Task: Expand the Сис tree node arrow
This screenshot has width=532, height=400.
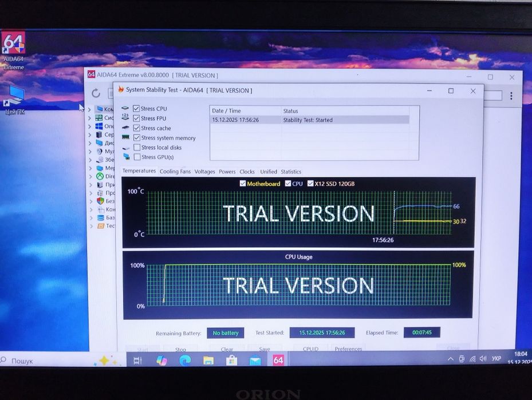Action: pos(89,118)
